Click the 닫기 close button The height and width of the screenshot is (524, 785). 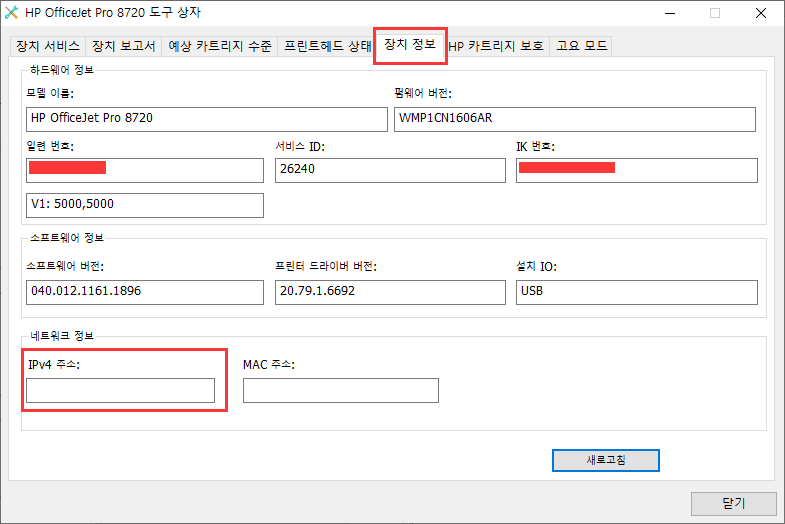tap(733, 503)
